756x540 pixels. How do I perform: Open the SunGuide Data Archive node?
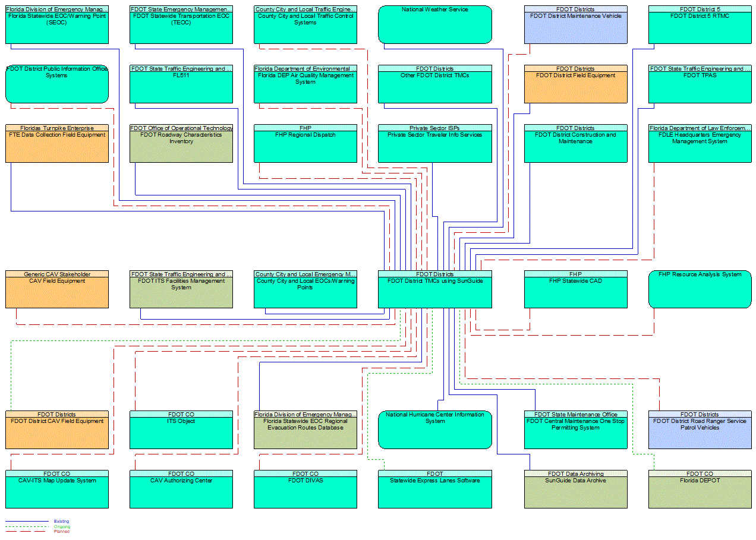(575, 489)
